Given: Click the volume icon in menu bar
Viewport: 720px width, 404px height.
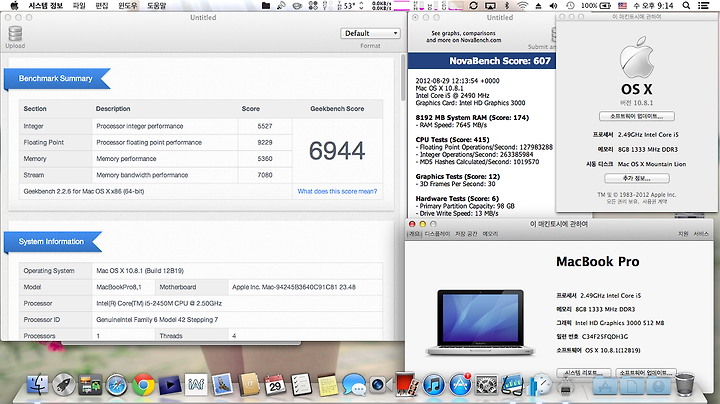Looking at the screenshot, I should [x=553, y=6].
